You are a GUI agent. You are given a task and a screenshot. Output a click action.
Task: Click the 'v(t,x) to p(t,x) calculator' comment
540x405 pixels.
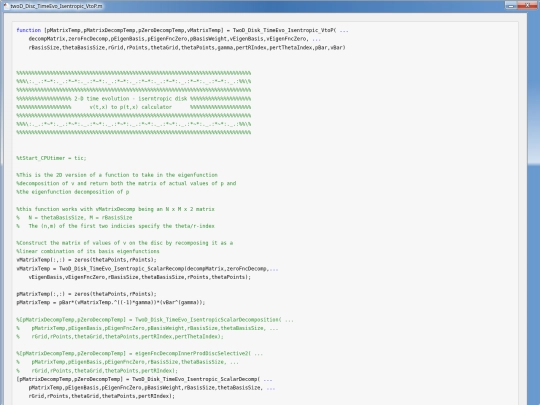[131, 107]
